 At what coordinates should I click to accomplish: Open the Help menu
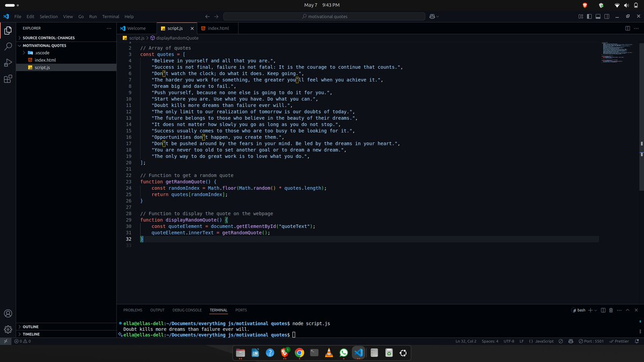(129, 17)
